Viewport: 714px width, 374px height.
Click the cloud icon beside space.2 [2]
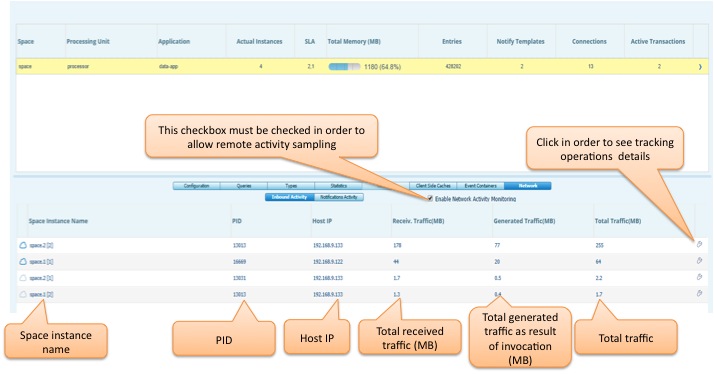(x=23, y=245)
